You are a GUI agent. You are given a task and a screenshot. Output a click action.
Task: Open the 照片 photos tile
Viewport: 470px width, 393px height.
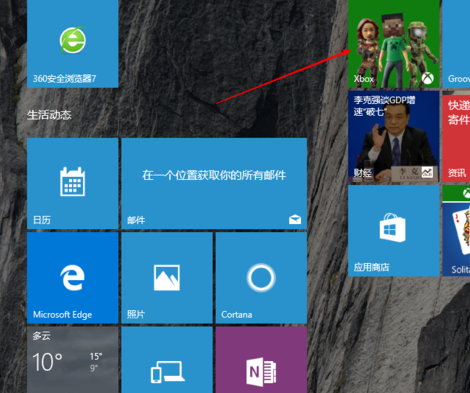tap(167, 278)
